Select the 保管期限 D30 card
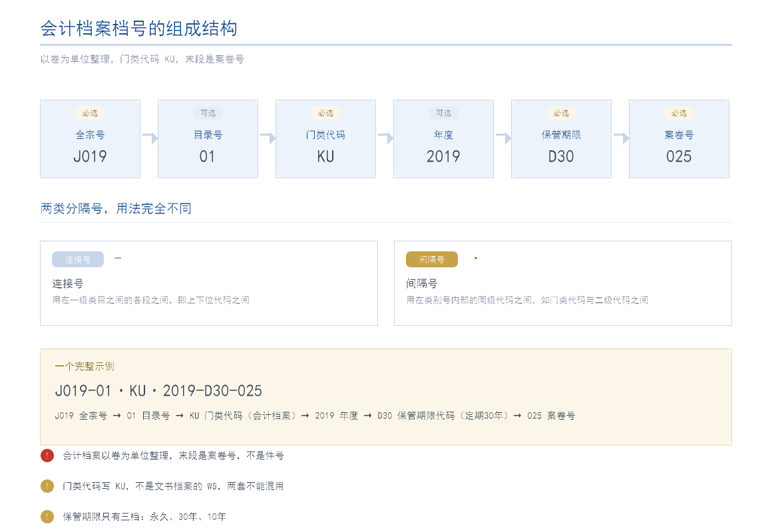Image resolution: width=772 pixels, height=532 pixels. pyautogui.click(x=561, y=139)
